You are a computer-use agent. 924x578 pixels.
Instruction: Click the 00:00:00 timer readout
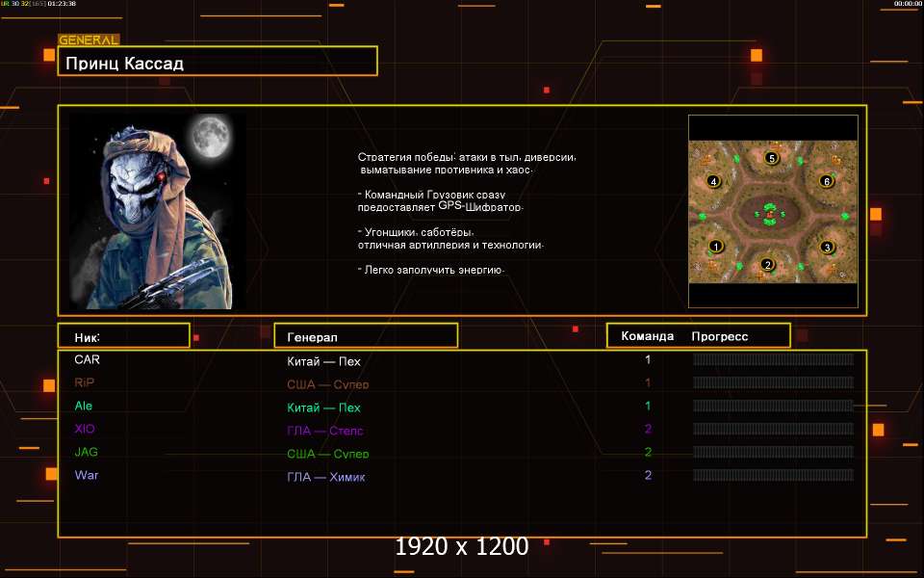[908, 4]
